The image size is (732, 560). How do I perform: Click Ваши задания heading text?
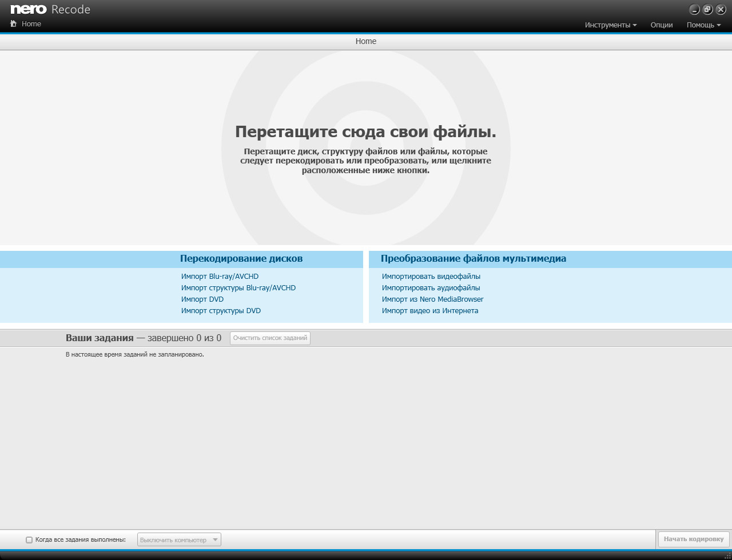point(100,338)
